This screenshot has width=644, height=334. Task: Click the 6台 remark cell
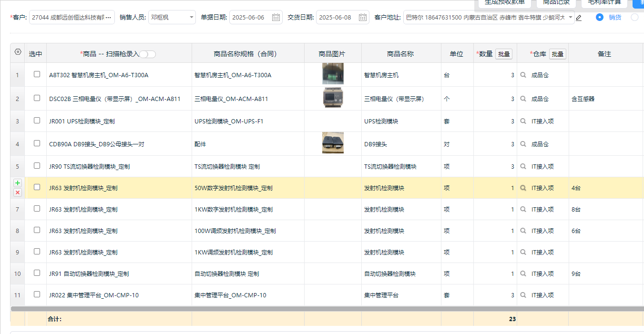click(605, 231)
